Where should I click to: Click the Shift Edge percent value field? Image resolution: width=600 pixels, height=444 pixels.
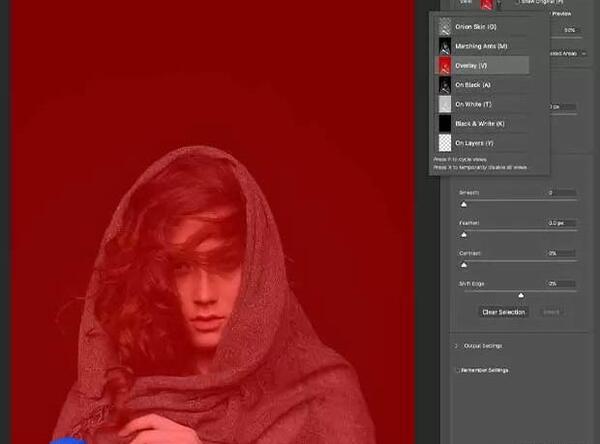pos(561,284)
